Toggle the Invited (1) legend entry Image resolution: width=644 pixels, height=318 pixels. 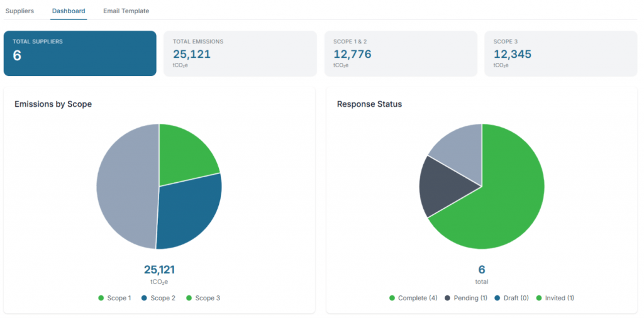[555, 299]
